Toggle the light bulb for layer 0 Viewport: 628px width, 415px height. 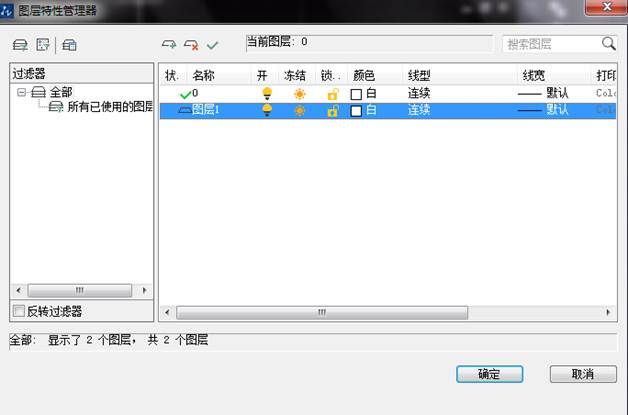[266, 93]
